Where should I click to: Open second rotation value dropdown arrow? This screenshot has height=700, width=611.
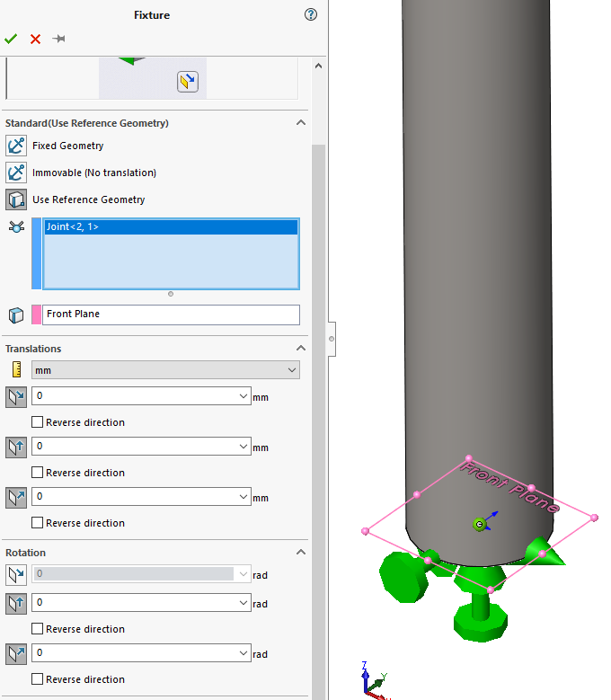(244, 603)
